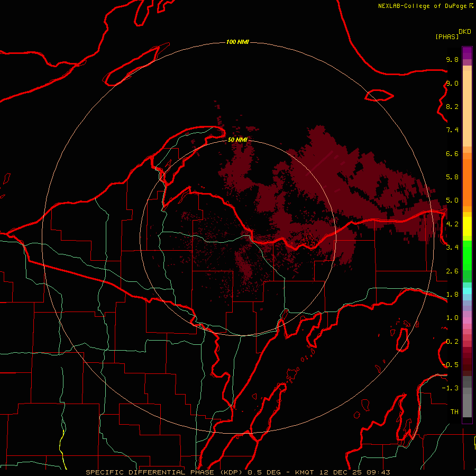Viewport: 476px width, 476px height.
Task: Select the 5.0 scale value
Action: click(452, 200)
